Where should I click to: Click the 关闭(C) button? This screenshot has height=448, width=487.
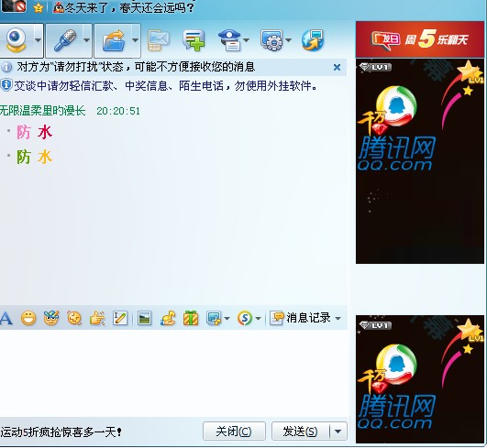(234, 432)
